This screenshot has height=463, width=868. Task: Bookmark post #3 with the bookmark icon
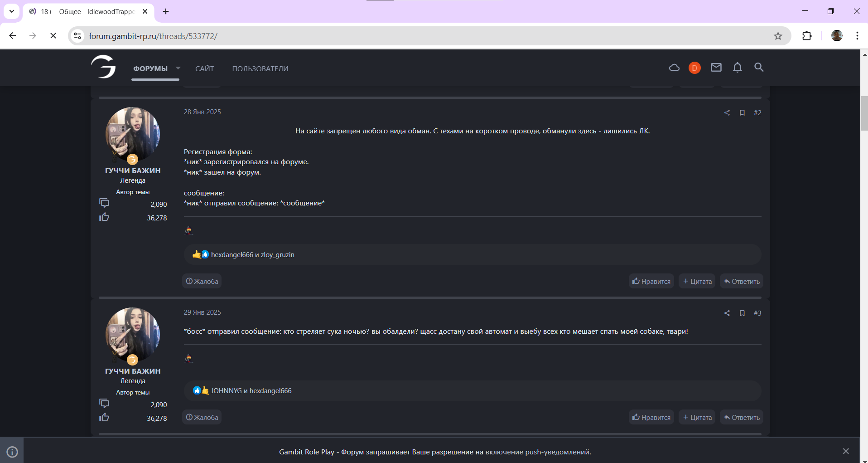pos(742,313)
